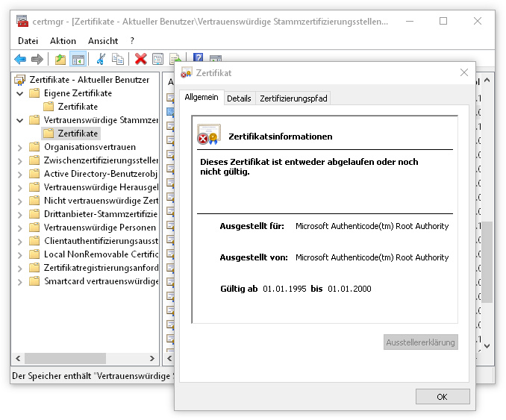The width and height of the screenshot is (506, 420).
Task: Select the Zwischenzertifizierungsstellen tree item
Action: [x=101, y=160]
